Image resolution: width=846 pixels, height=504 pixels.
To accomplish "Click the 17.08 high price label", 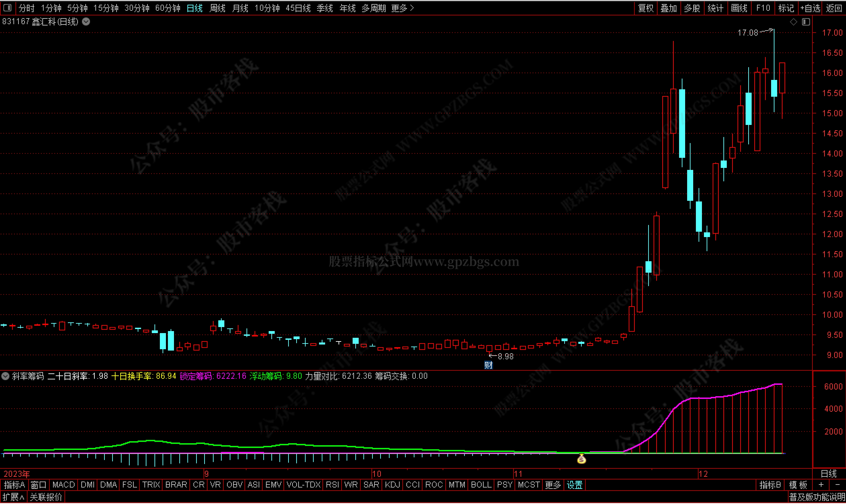I will (x=748, y=33).
